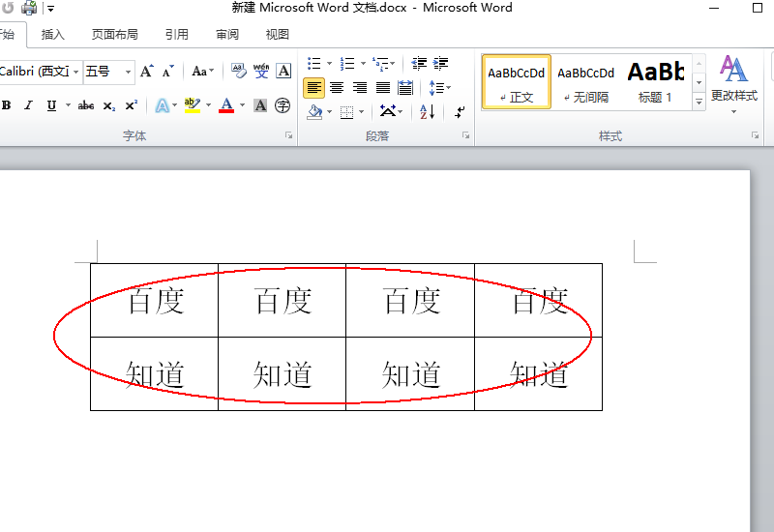Expand the font name dropdown arrow
774x532 pixels.
[x=76, y=72]
